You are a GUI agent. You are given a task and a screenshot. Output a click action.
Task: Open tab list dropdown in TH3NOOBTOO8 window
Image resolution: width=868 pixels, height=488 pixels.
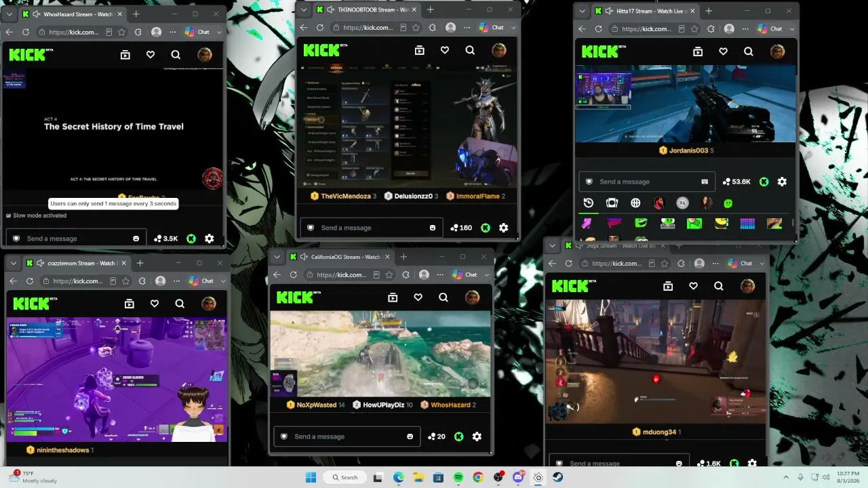coord(305,9)
